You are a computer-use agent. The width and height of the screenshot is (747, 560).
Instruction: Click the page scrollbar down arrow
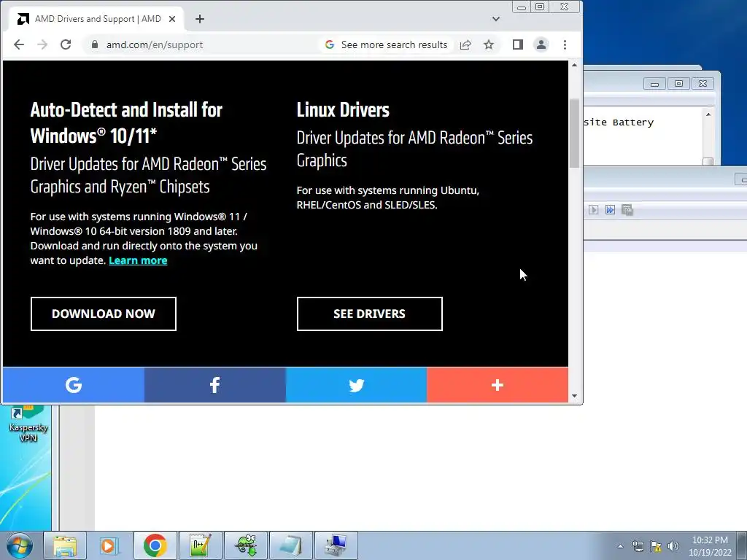(x=575, y=396)
